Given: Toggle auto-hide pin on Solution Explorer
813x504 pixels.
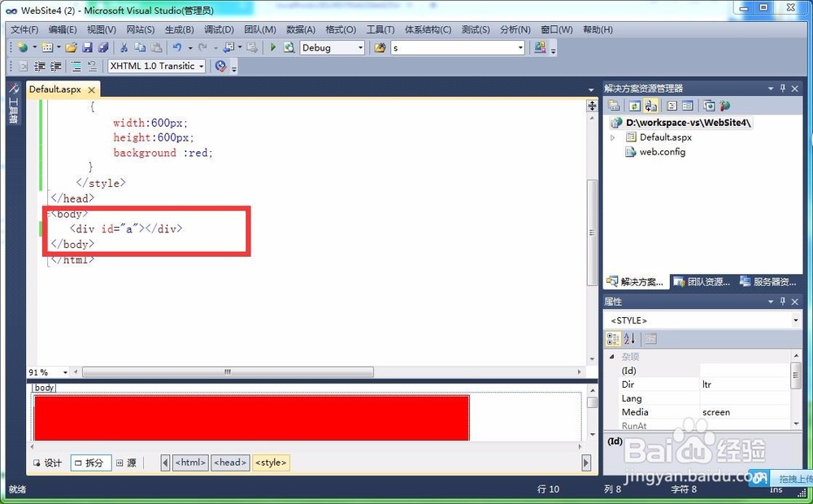Looking at the screenshot, I should 783,89.
